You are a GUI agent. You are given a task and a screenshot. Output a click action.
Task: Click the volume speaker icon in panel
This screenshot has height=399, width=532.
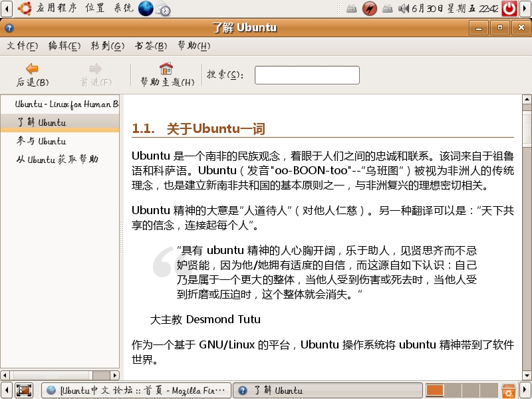(404, 9)
